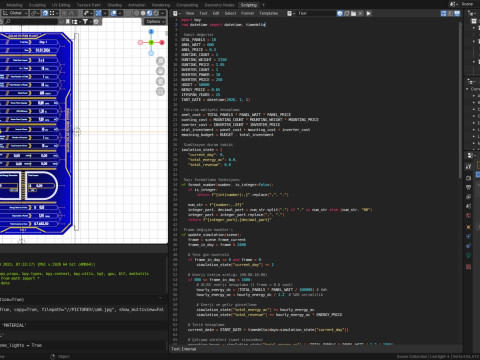The image size is (480, 360).
Task: Open Global transform orientation dropdown
Action: tap(15, 13)
